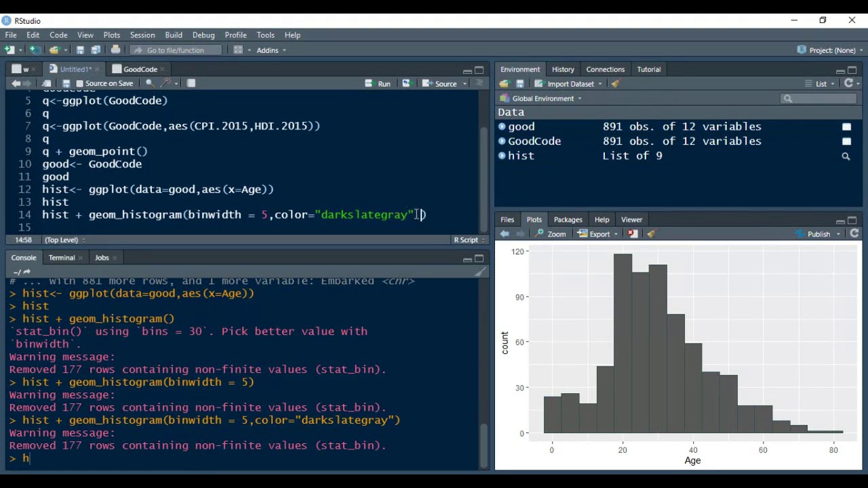The width and height of the screenshot is (868, 488).
Task: Change the List view mode dropdown
Action: (821, 83)
